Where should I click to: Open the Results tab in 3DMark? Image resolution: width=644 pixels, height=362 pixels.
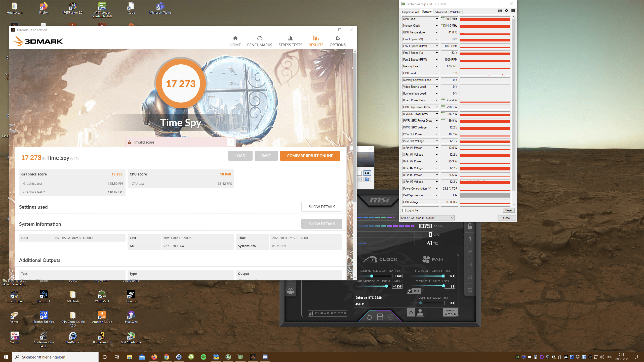tap(316, 41)
